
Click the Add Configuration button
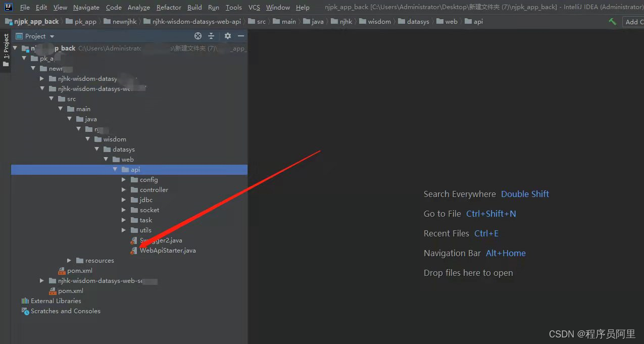click(633, 22)
